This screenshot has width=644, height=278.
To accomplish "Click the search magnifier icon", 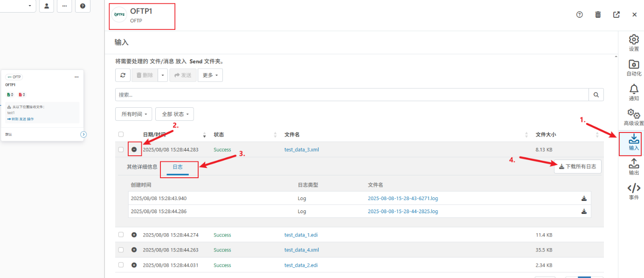I will pyautogui.click(x=596, y=95).
